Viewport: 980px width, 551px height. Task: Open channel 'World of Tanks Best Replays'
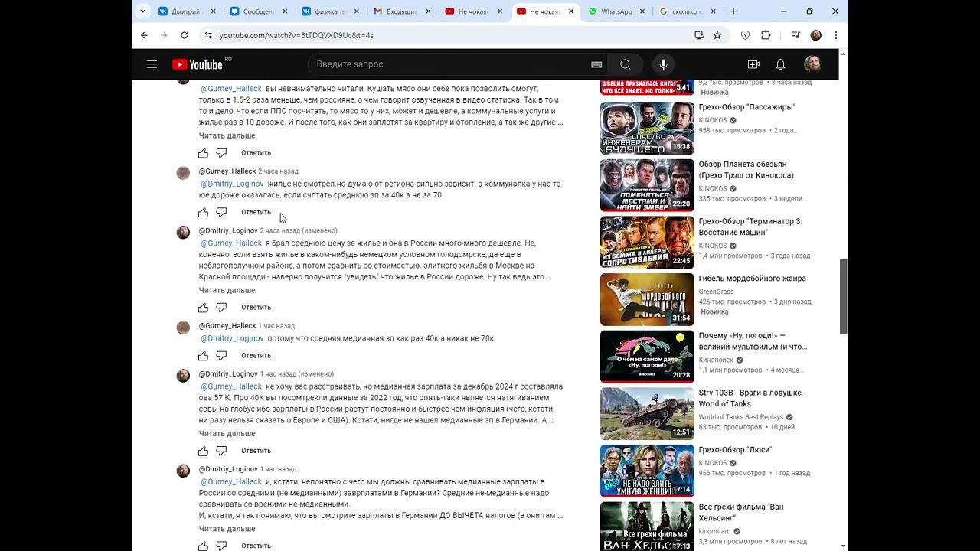click(741, 417)
